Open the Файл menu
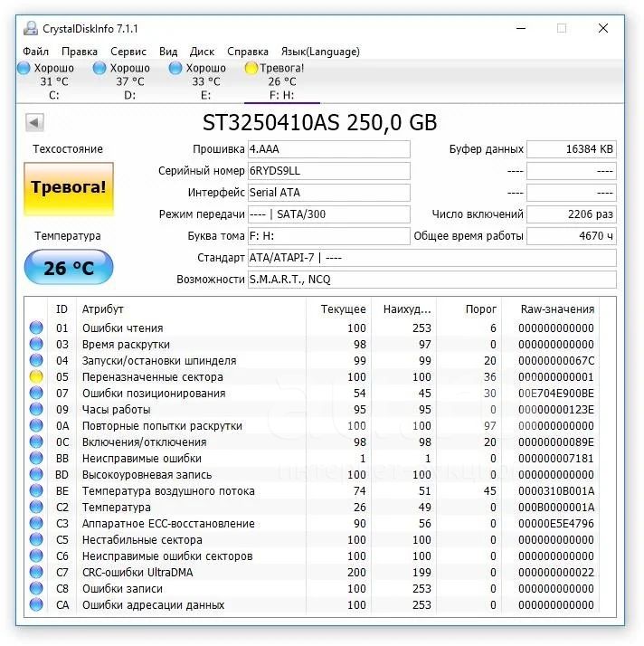This screenshot has width=644, height=646. coord(36,52)
